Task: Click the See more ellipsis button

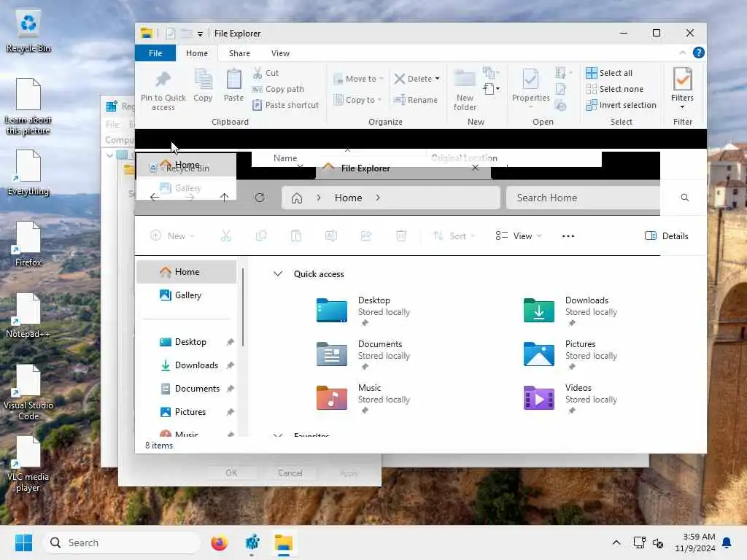Action: click(x=568, y=236)
